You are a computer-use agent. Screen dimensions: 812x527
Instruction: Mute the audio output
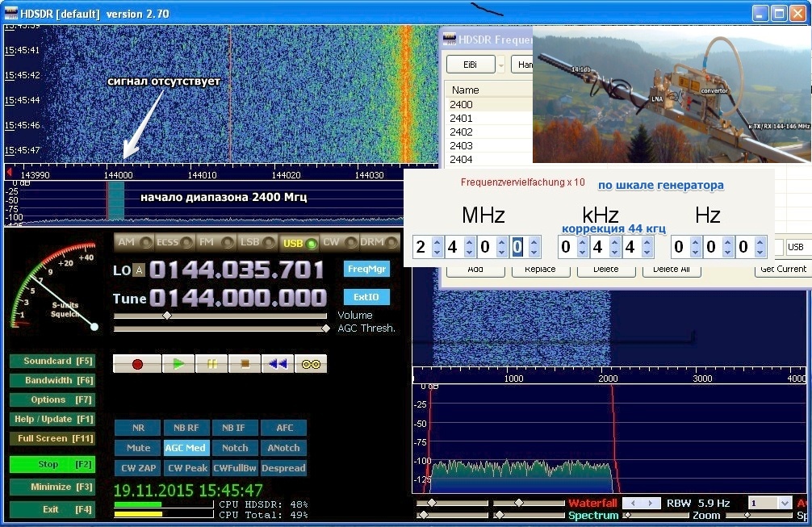click(138, 448)
